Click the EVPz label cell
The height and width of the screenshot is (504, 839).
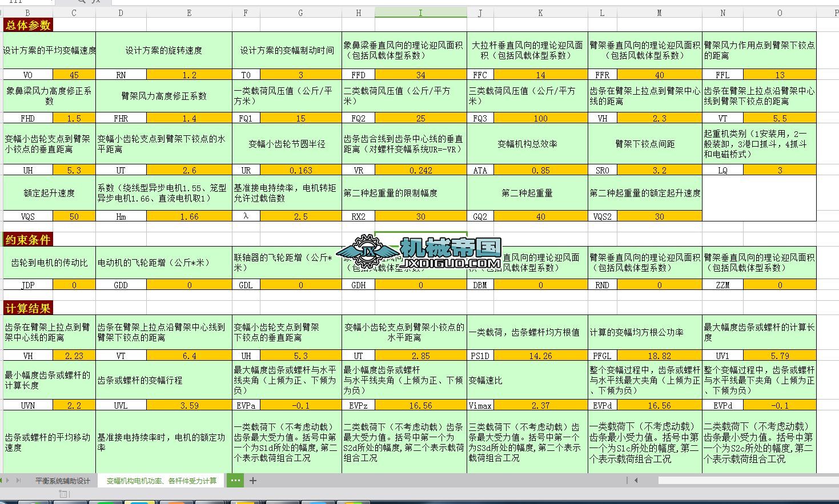359,405
